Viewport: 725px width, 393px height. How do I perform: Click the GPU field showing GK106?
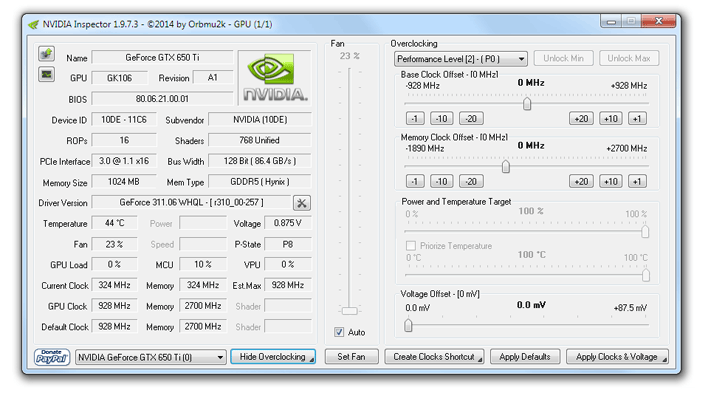point(120,78)
